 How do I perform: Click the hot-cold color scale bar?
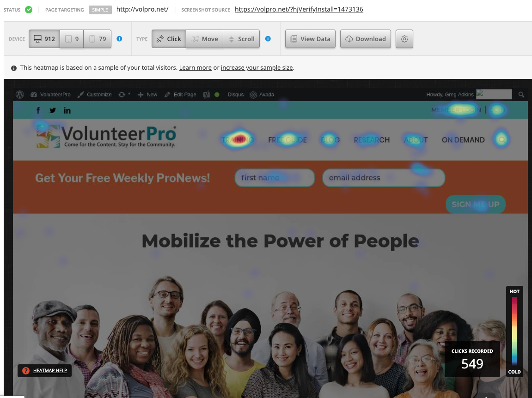tap(514, 331)
